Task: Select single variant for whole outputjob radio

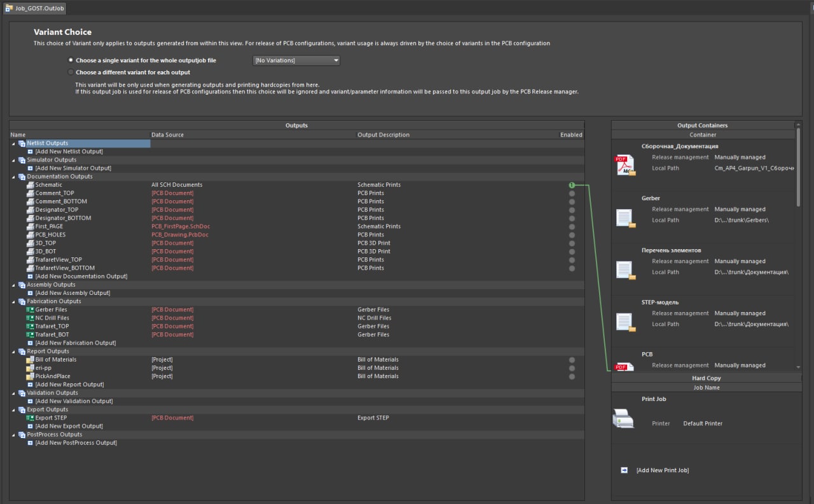Action: 71,60
